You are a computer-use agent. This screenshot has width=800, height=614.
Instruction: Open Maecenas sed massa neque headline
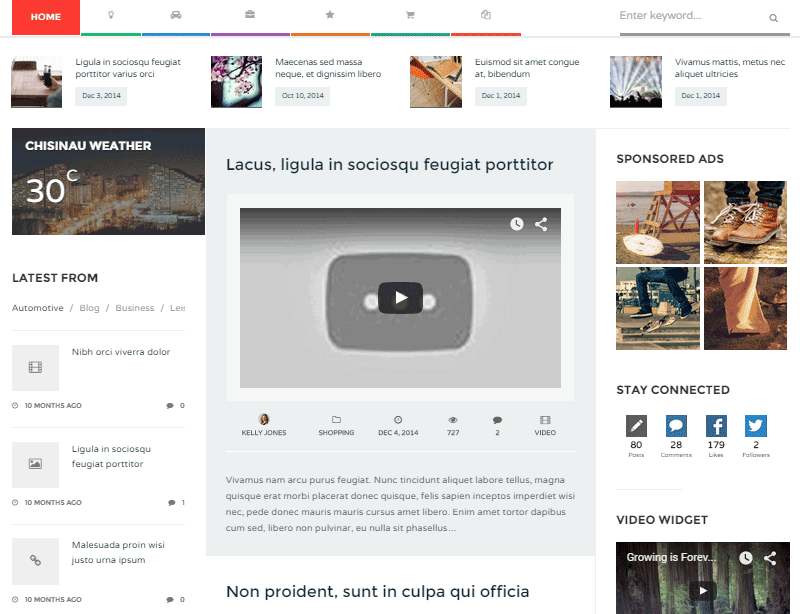pos(328,68)
